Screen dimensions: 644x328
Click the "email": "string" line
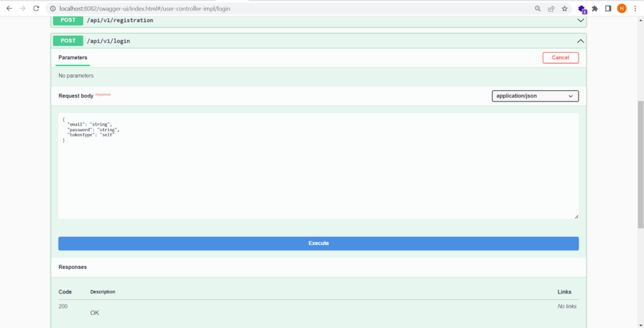(89, 124)
